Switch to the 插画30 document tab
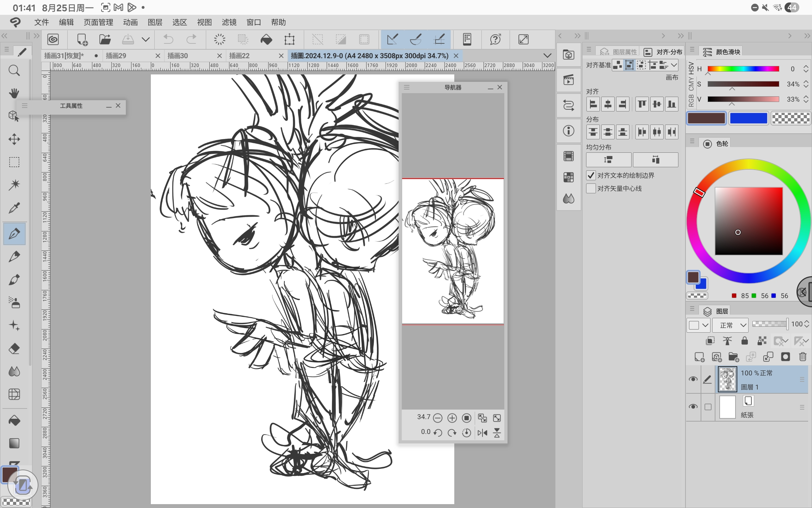Viewport: 812px width, 508px height. click(178, 56)
